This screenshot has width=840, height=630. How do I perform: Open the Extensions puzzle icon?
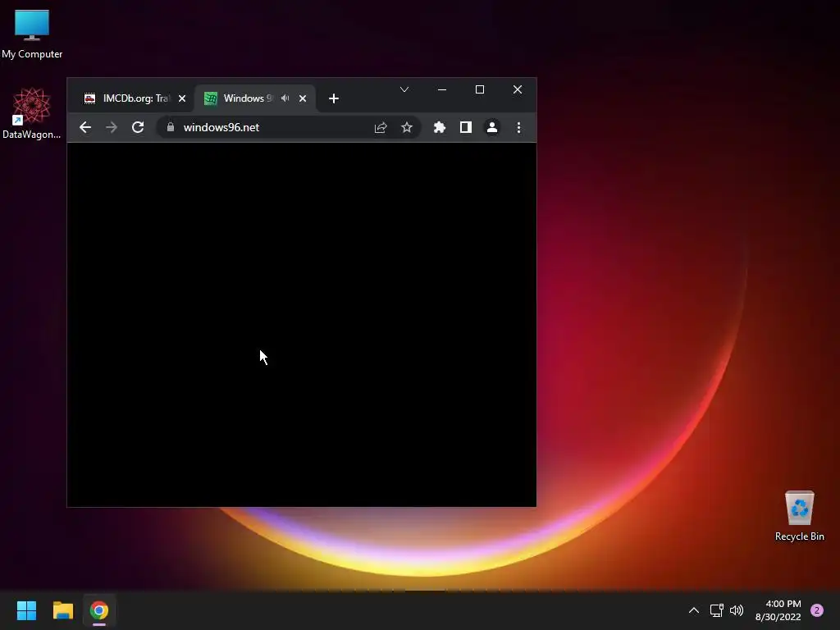click(x=440, y=127)
